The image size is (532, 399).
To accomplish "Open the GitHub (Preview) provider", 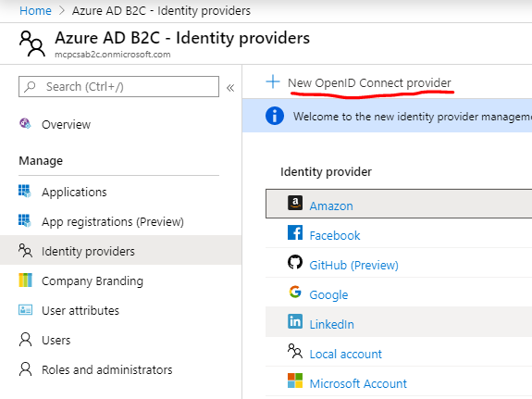I will [353, 265].
